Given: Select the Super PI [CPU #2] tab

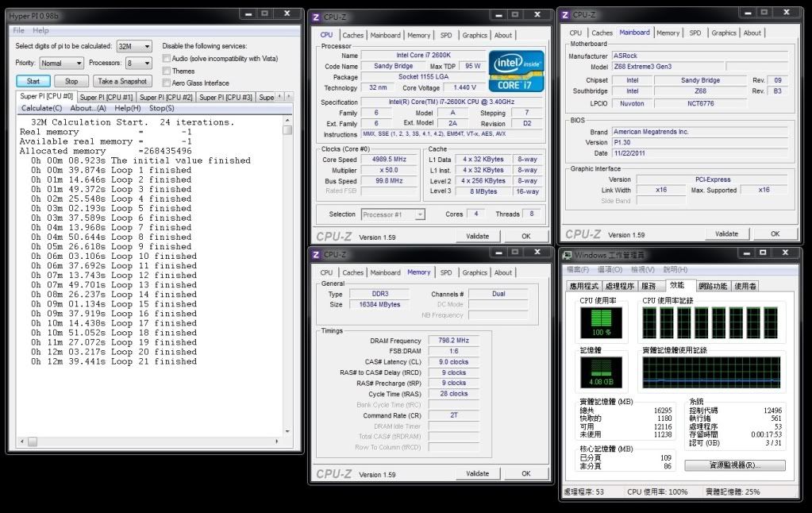Looking at the screenshot, I should [x=166, y=97].
